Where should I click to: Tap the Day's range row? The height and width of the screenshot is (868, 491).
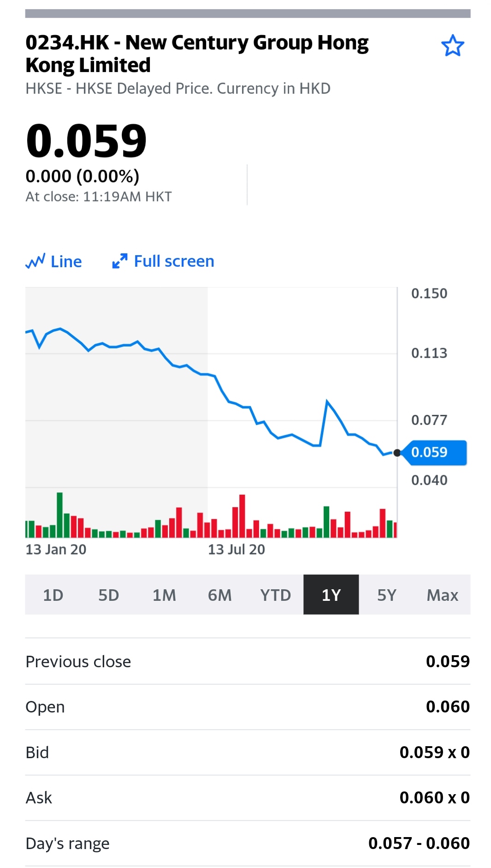248,843
